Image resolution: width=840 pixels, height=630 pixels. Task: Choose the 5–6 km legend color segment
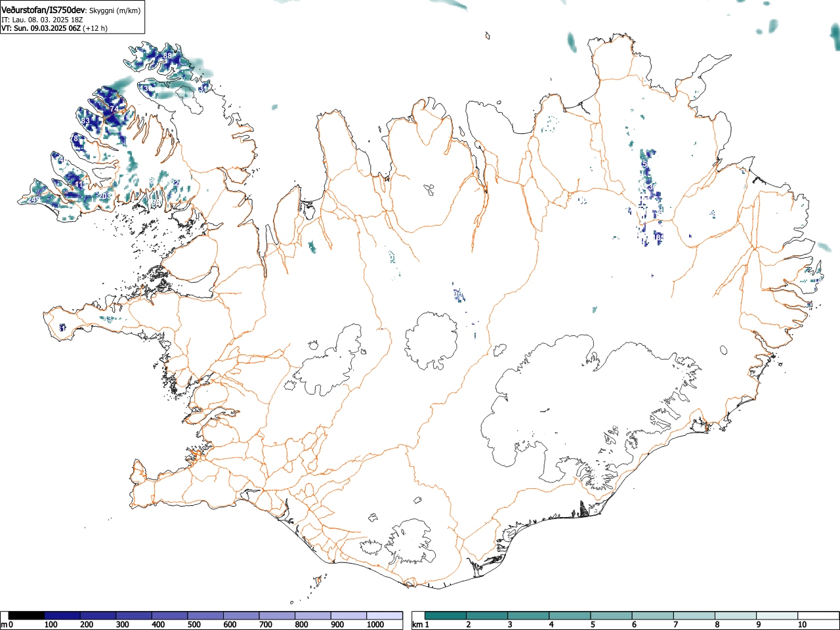pos(612,616)
